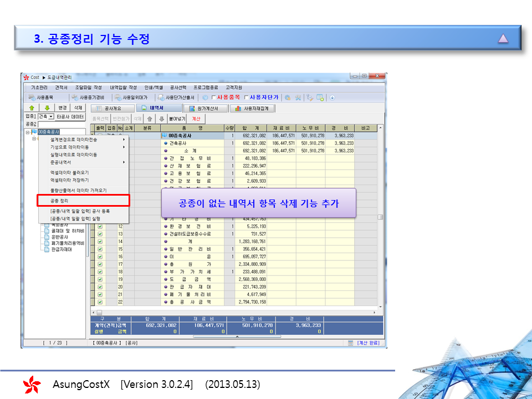Click the 사용품목 toolbar icon
This screenshot has height=399, width=532.
(41, 97)
